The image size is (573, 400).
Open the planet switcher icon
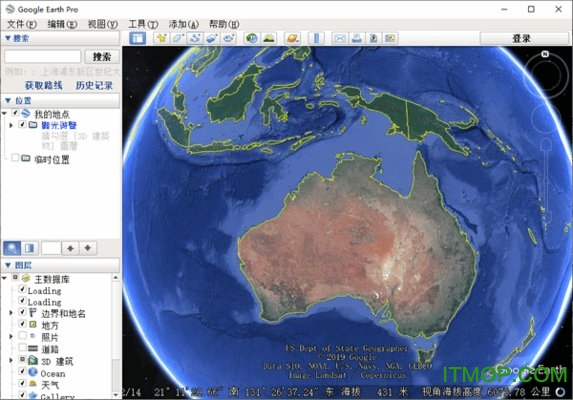tap(292, 38)
